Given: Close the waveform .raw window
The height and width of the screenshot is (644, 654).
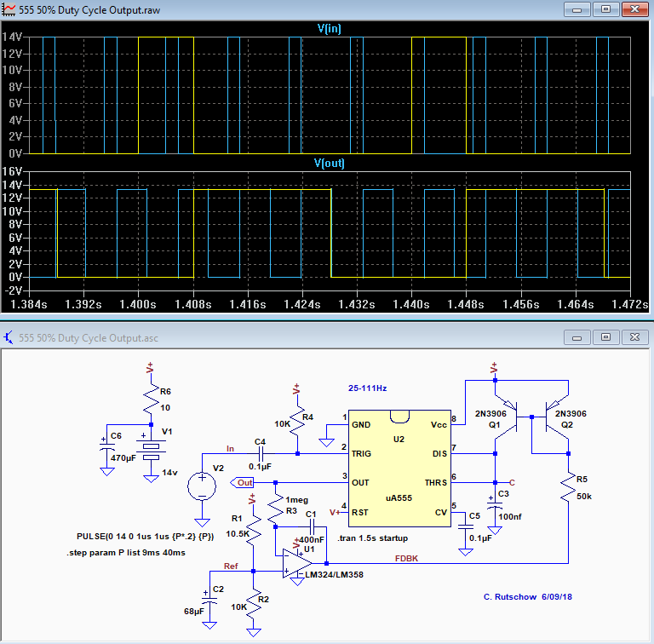Looking at the screenshot, I should click(634, 9).
